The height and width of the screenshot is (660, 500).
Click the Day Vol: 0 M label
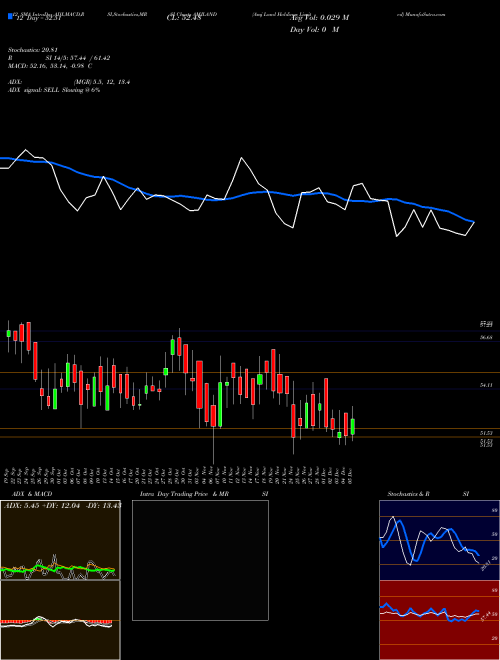click(x=314, y=30)
